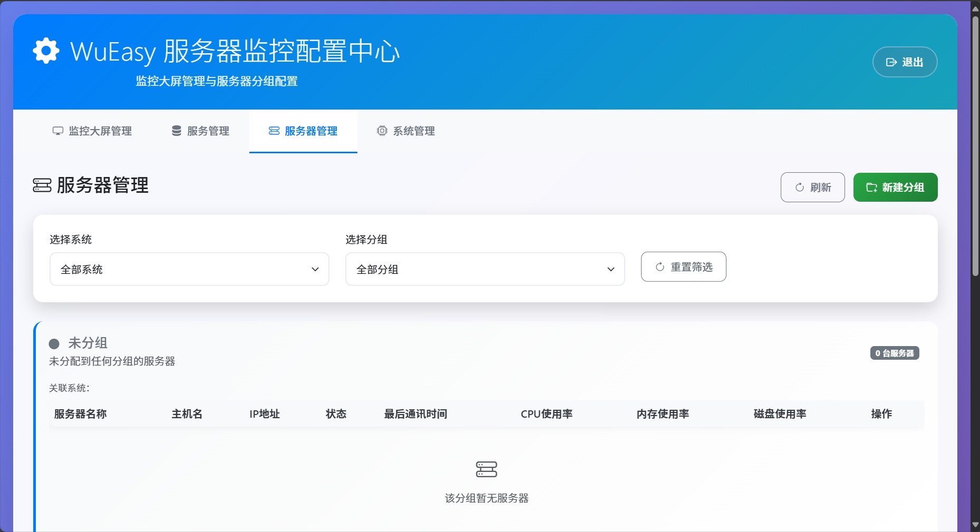Click the refresh arrow icon in 刷新 button
This screenshot has width=980, height=532.
pos(800,188)
